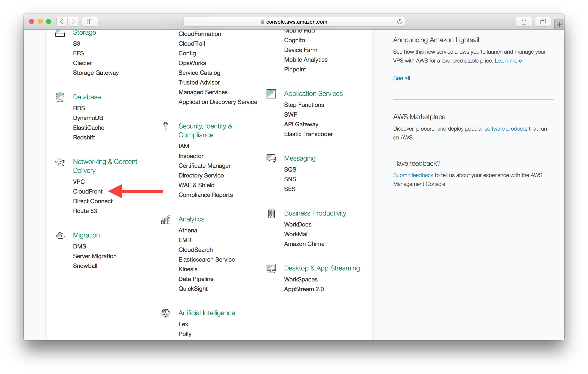
Task: Open the Safari share menu
Action: coord(524,22)
